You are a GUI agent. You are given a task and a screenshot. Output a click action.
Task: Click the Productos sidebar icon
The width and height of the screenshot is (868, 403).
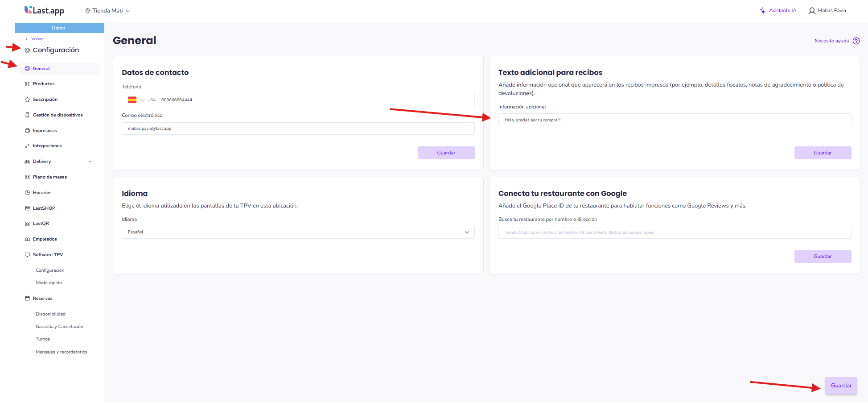(x=27, y=84)
